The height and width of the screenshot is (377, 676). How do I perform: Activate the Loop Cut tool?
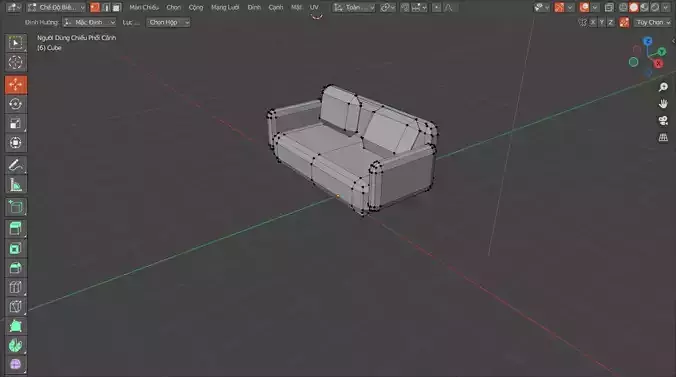16,288
